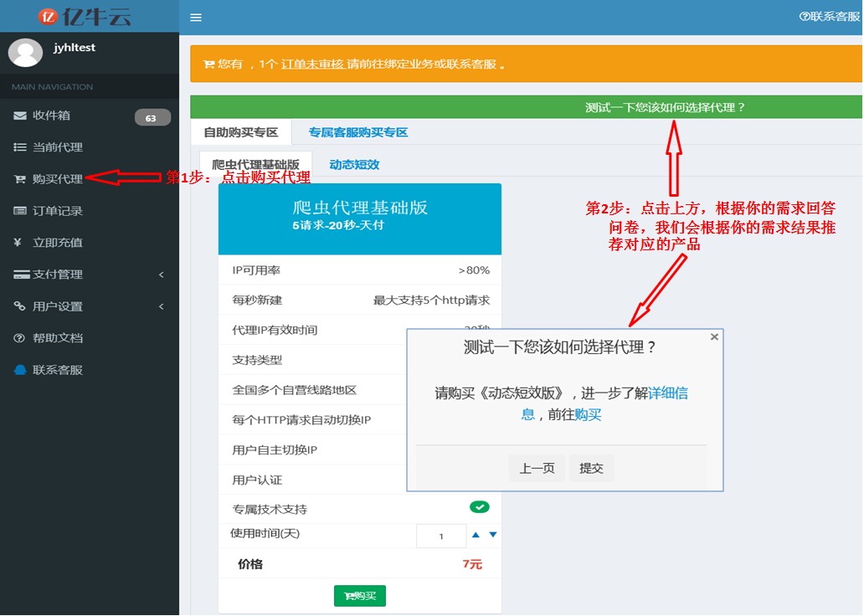Screen dimensions: 864x616
Task: Click the jyhltest user avatar
Action: click(25, 53)
